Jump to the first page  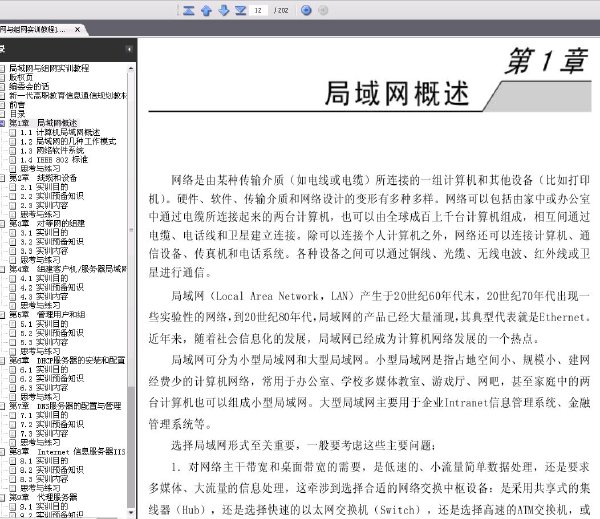coord(188,10)
